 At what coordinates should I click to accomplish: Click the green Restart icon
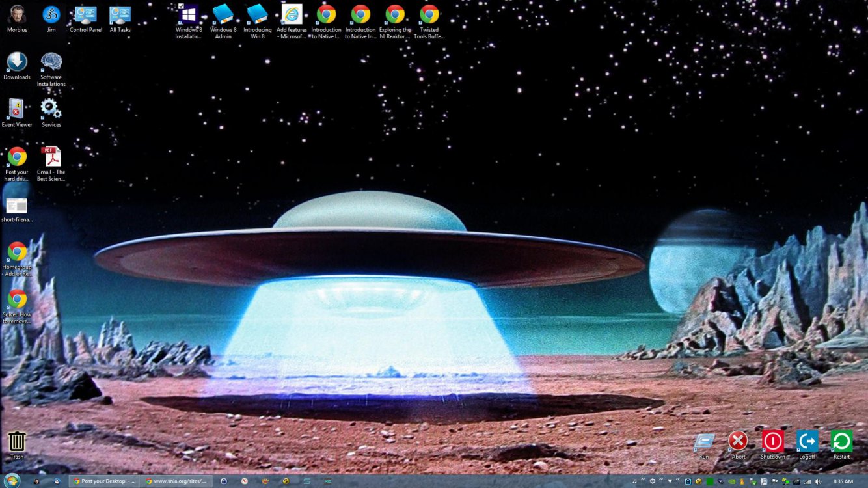(841, 441)
